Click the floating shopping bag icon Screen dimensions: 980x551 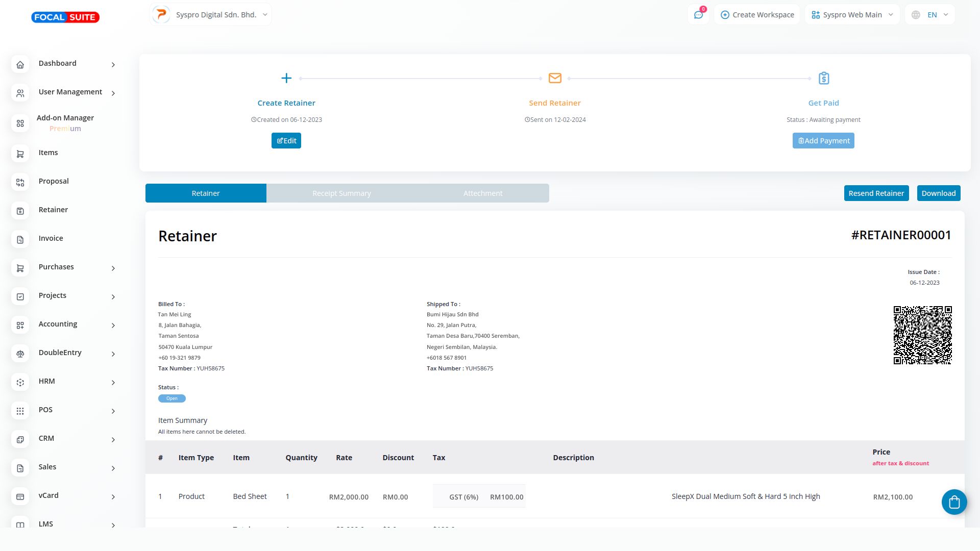click(954, 502)
